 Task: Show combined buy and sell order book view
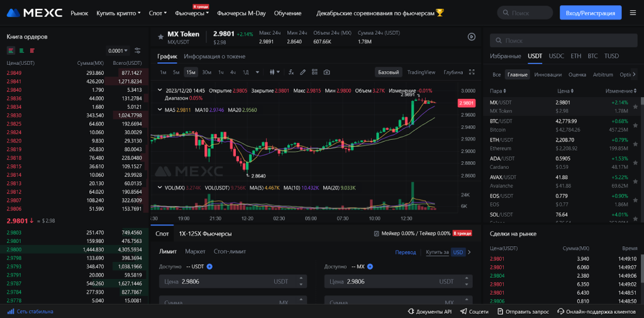tap(11, 50)
